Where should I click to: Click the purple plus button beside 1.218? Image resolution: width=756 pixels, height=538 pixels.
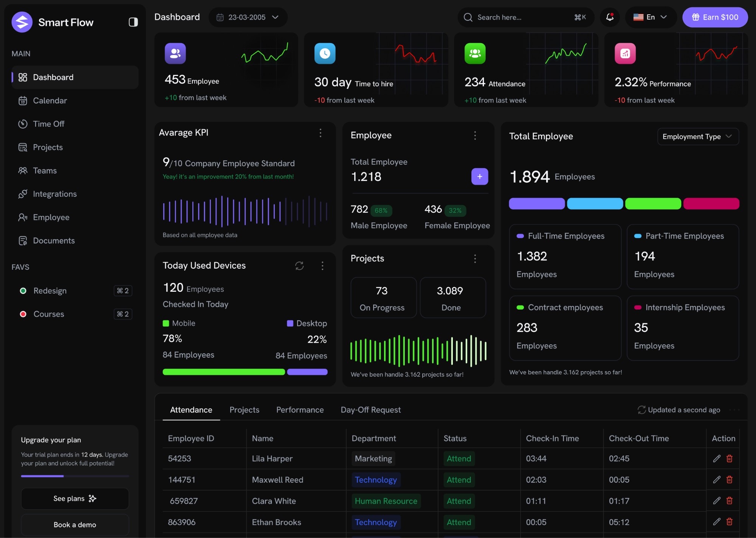click(480, 177)
